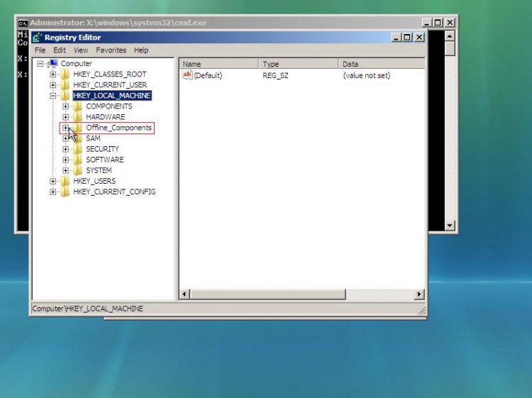Sort by Type column header
The width and height of the screenshot is (532, 398).
(x=299, y=64)
